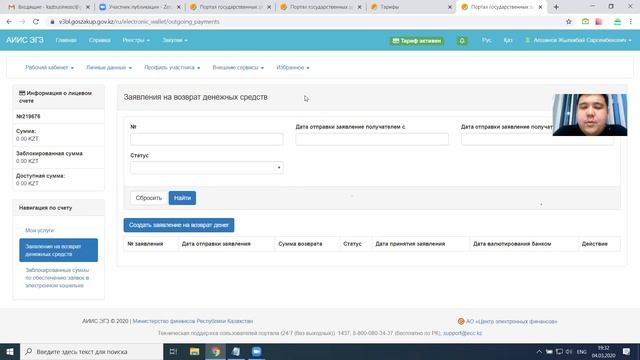Open Chrome menu three-dots icon
The image size is (640, 360).
pos(631,22)
